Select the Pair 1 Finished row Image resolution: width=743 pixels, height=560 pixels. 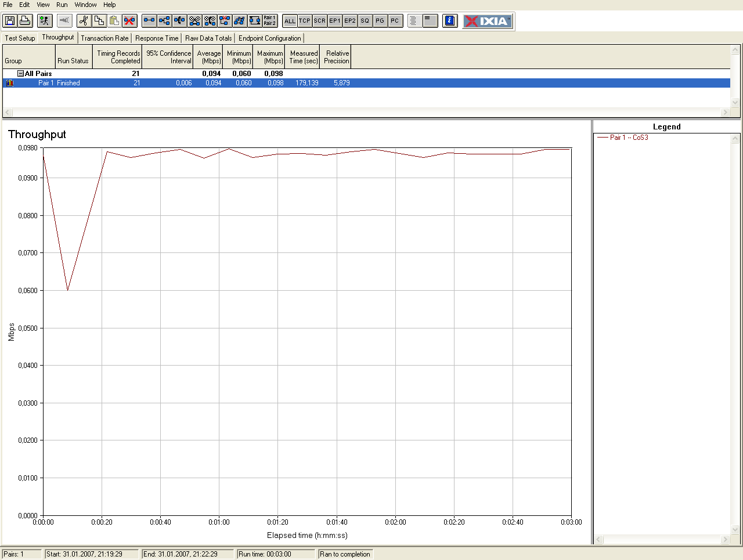pyautogui.click(x=366, y=83)
